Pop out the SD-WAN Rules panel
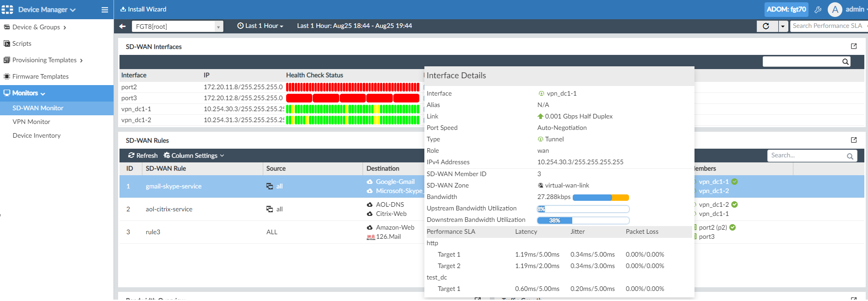 pyautogui.click(x=854, y=140)
